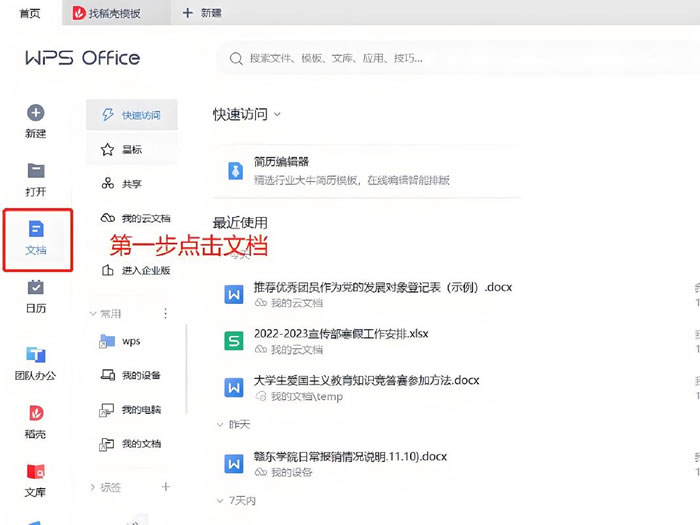The width and height of the screenshot is (700, 525).
Task: Click the 稻壳 logo in 找稻壳模板 tab
Action: point(79,13)
